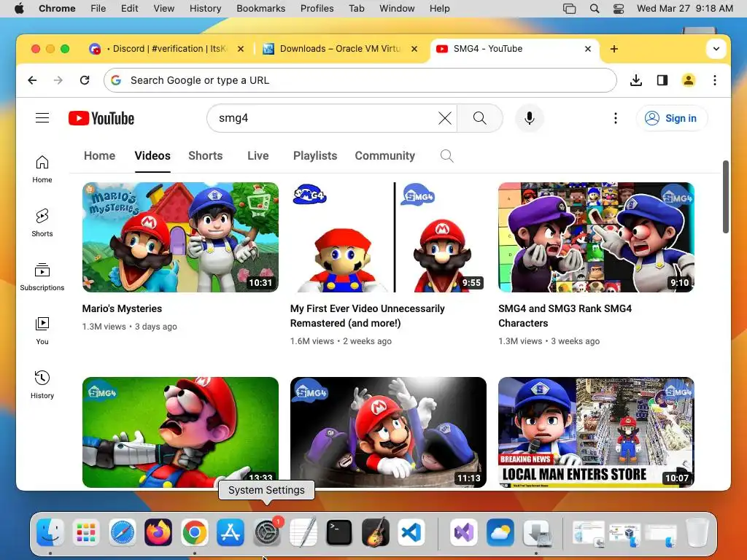Open Home in the YouTube sidebar

[42, 169]
